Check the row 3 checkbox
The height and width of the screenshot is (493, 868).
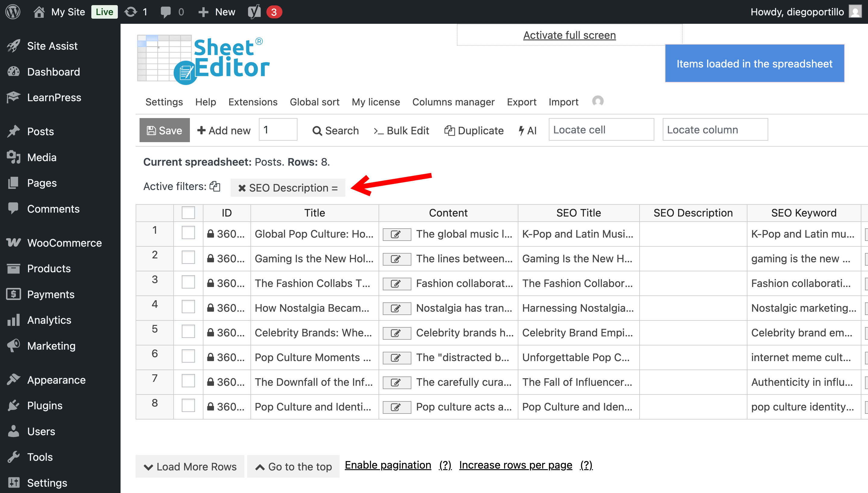pos(188,282)
